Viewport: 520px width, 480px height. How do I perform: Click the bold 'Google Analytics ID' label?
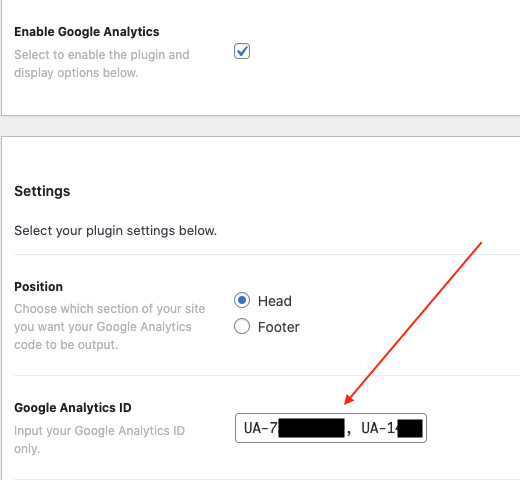click(73, 408)
